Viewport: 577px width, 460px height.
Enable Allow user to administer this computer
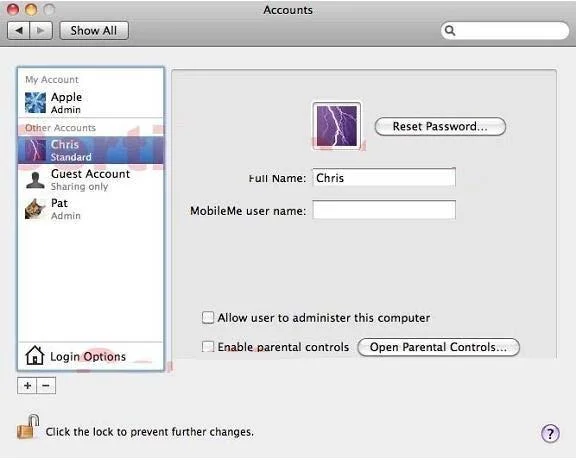pos(208,318)
